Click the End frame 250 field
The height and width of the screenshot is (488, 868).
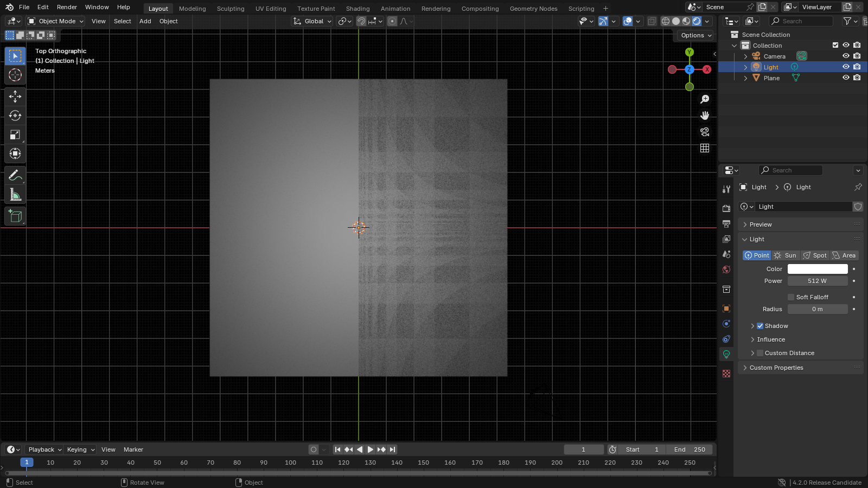click(690, 450)
